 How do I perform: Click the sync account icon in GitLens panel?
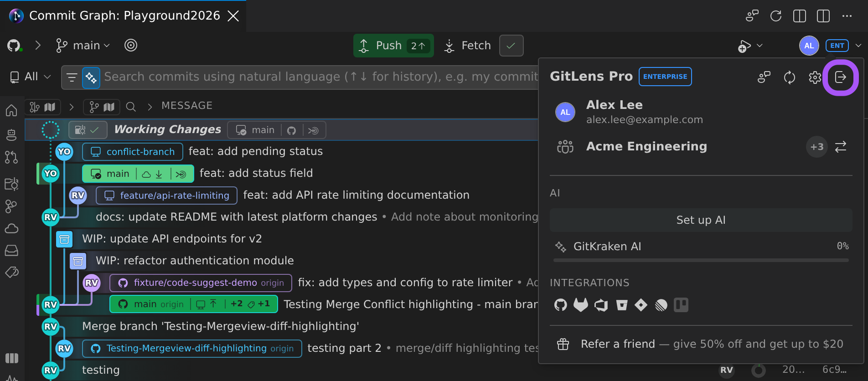click(789, 77)
